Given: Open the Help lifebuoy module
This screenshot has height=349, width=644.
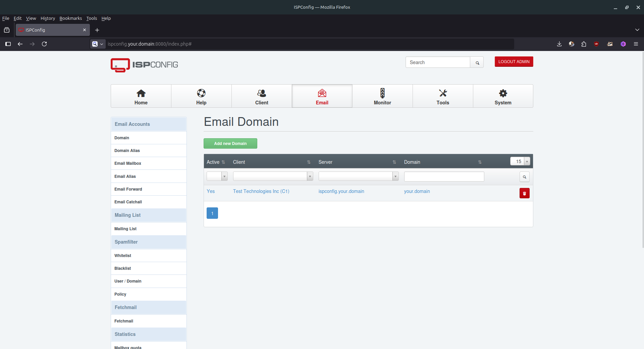Looking at the screenshot, I should tap(201, 96).
